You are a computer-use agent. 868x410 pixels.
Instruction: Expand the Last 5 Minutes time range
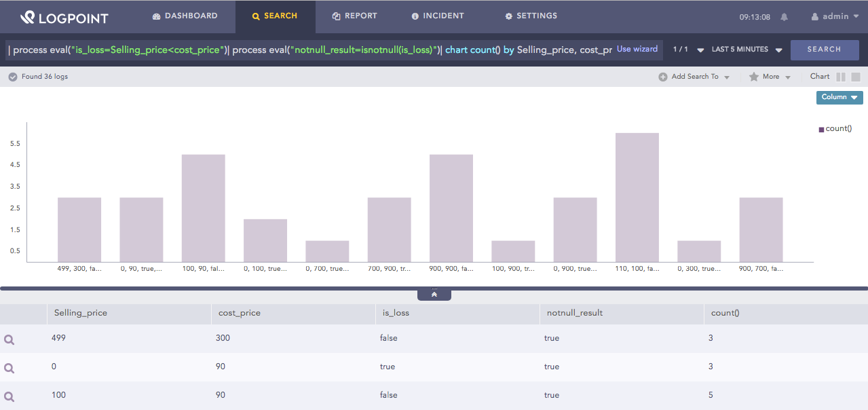pos(747,50)
